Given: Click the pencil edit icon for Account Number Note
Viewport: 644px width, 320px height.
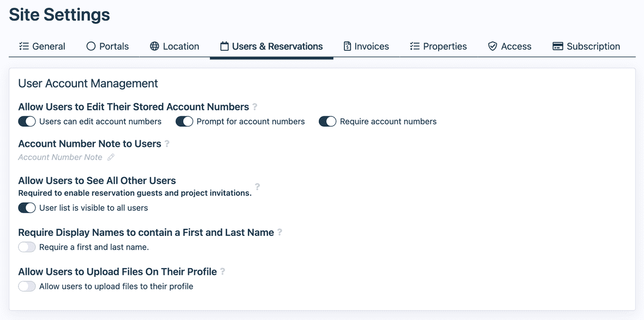Looking at the screenshot, I should click(111, 157).
